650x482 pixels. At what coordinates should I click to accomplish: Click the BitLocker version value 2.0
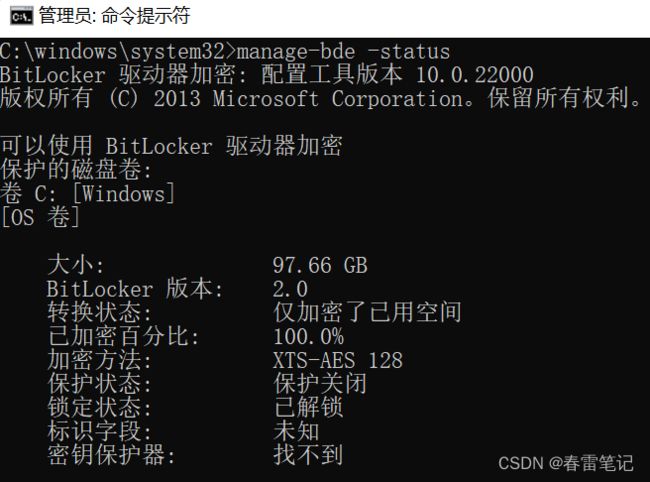tap(290, 289)
